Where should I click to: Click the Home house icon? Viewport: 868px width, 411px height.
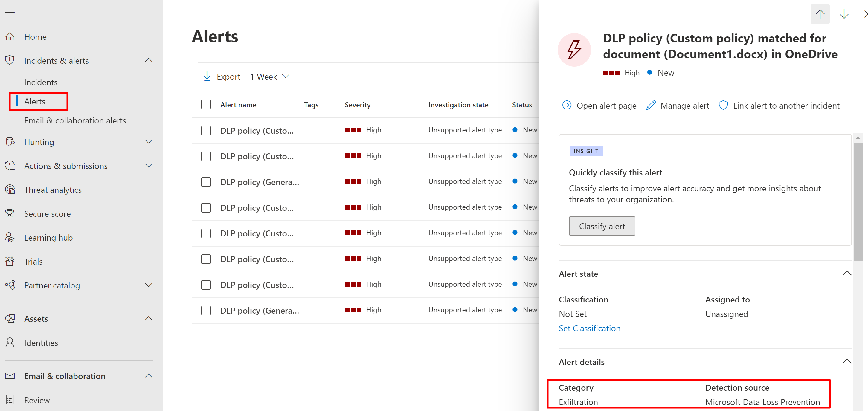10,36
